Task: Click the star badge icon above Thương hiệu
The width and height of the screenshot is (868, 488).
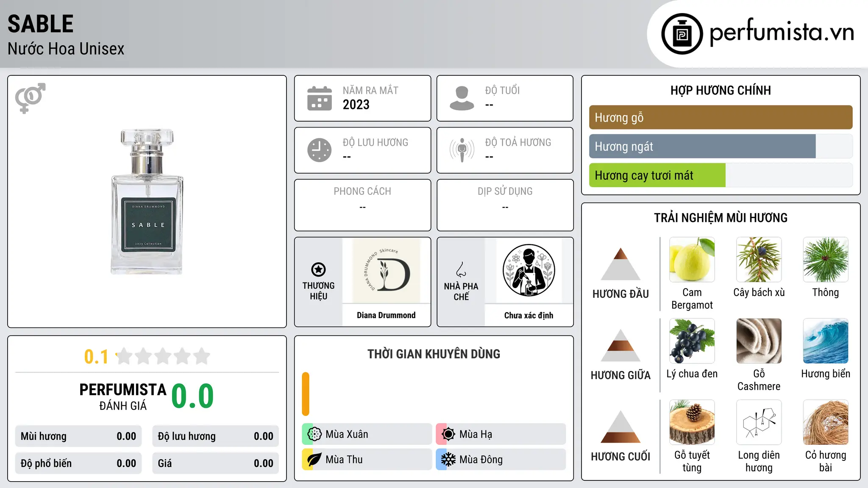Action: (318, 269)
